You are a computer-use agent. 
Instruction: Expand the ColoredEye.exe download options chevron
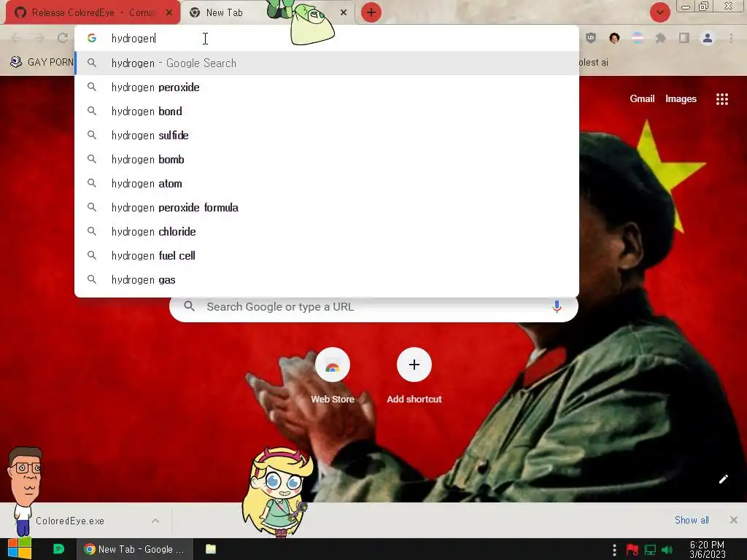(x=155, y=521)
